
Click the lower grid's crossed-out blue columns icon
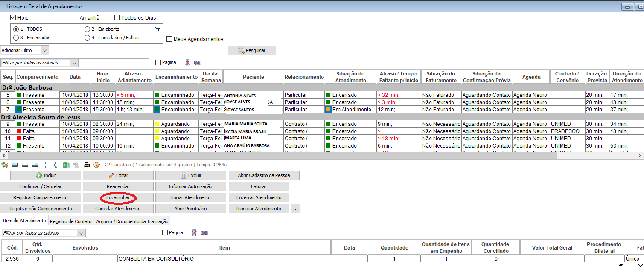pos(204,233)
